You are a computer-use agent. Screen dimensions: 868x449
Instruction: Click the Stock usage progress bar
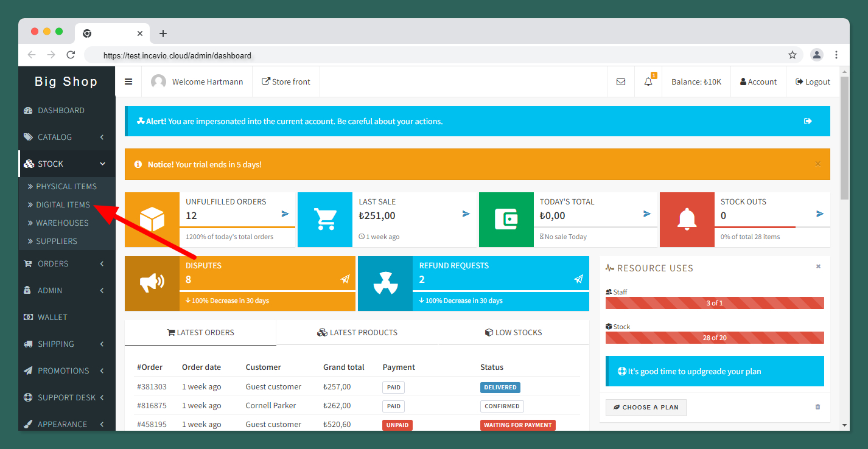click(715, 338)
